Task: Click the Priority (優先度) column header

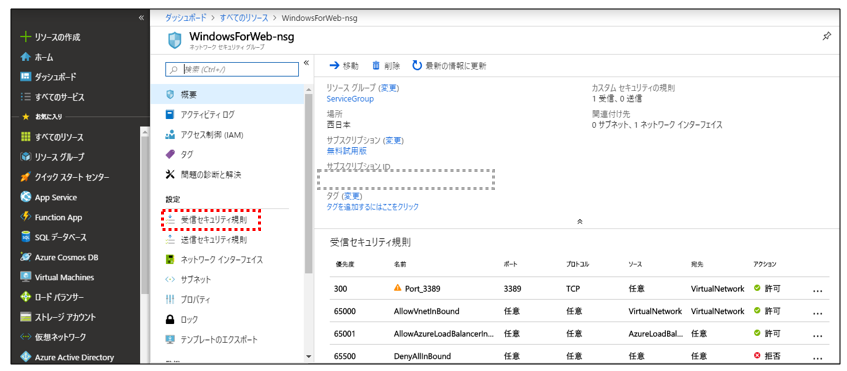Action: click(345, 265)
